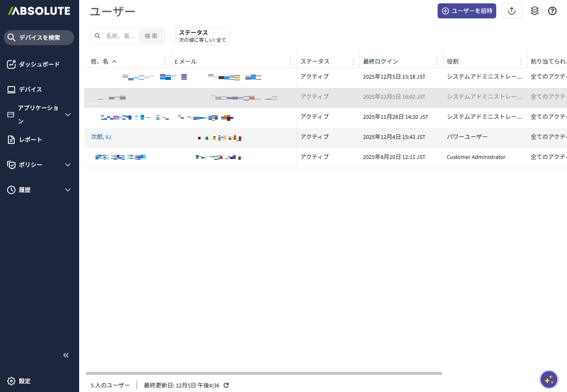The image size is (567, 392).
Task: Open レポート in the sidebar
Action: (x=30, y=140)
